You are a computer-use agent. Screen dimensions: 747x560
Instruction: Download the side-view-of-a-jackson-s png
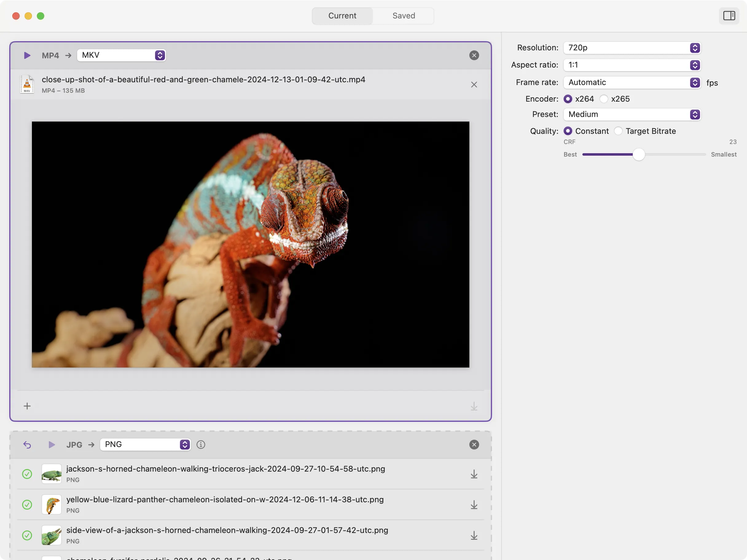coord(474,535)
